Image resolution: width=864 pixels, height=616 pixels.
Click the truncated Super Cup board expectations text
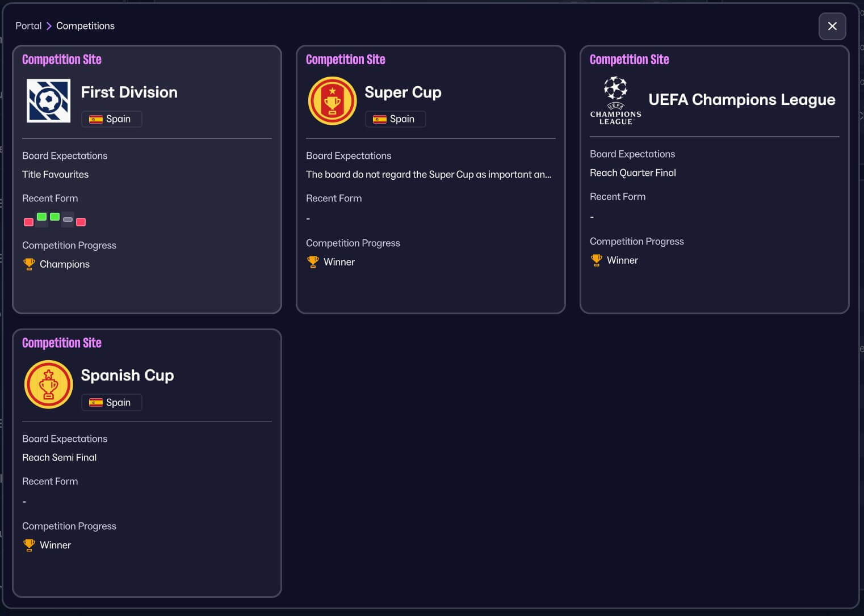tap(429, 175)
